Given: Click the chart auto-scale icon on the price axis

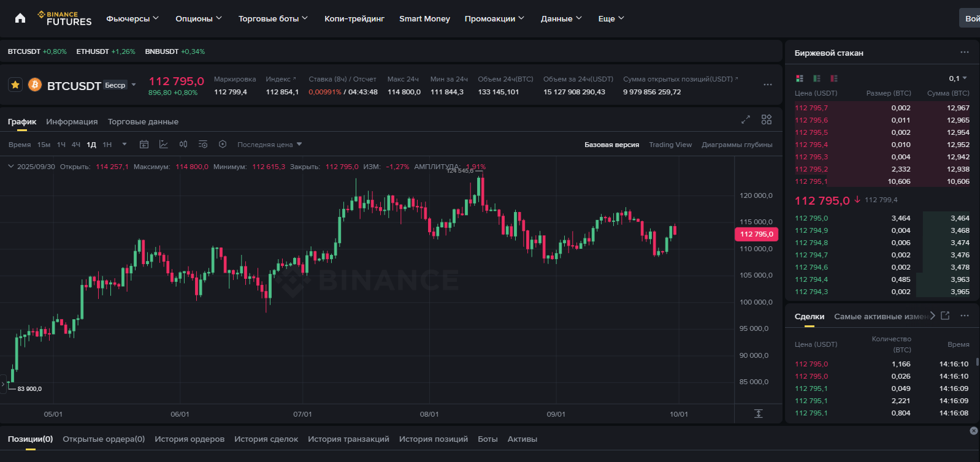Looking at the screenshot, I should click(759, 414).
